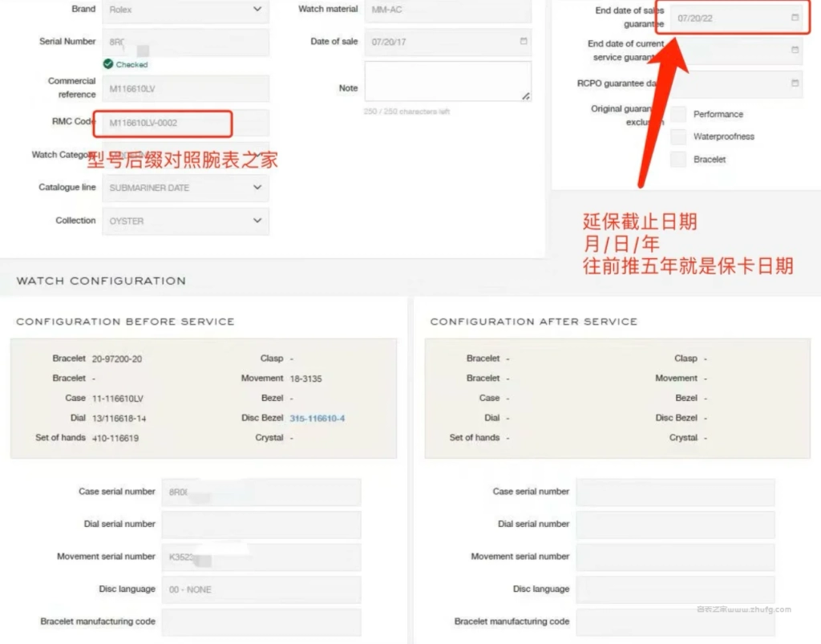Enable the Waterproofness checkbox

[x=678, y=137]
